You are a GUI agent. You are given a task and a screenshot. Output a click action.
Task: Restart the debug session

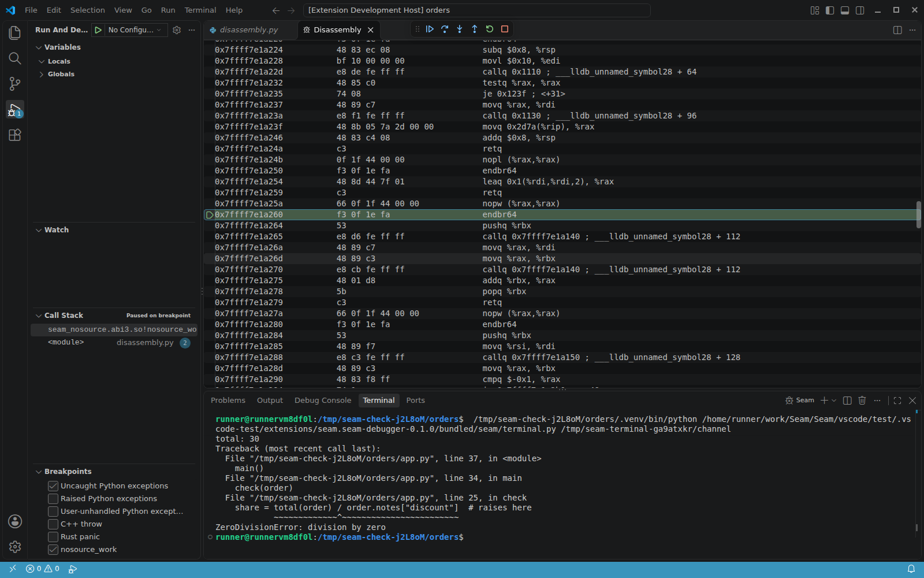[490, 29]
